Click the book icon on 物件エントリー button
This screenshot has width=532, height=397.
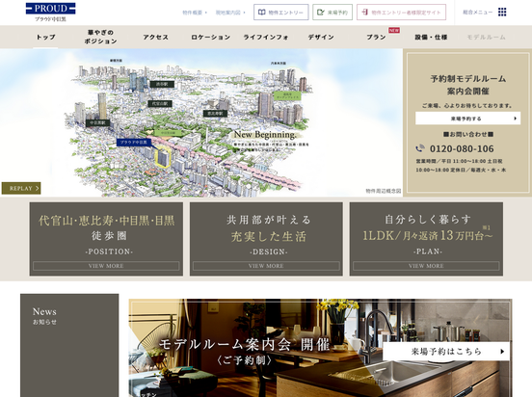point(261,13)
